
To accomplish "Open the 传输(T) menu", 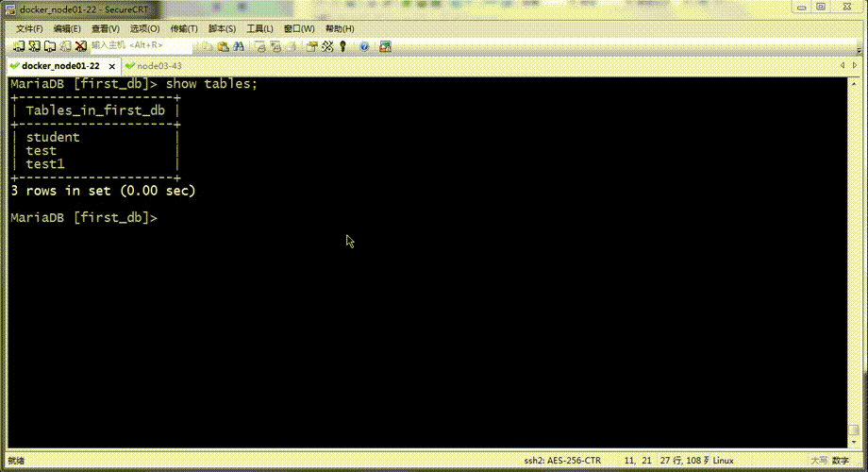I will click(184, 29).
